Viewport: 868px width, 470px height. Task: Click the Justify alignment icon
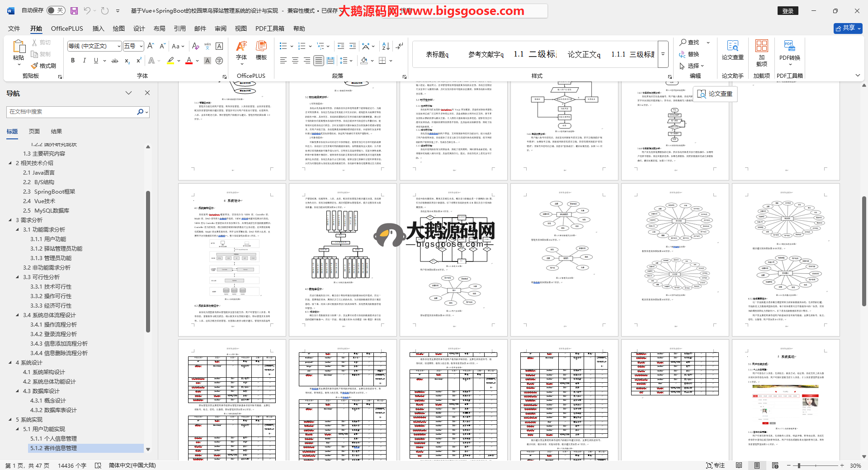(x=319, y=60)
